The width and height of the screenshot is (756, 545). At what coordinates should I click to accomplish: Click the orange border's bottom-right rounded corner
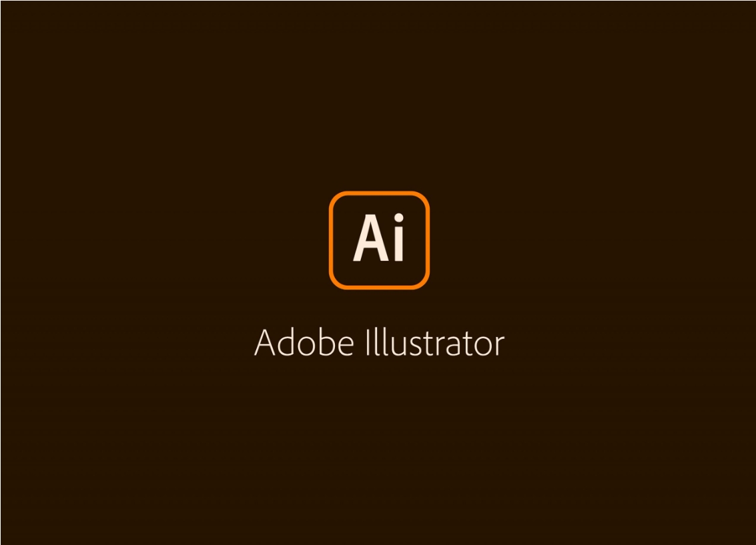pyautogui.click(x=423, y=283)
